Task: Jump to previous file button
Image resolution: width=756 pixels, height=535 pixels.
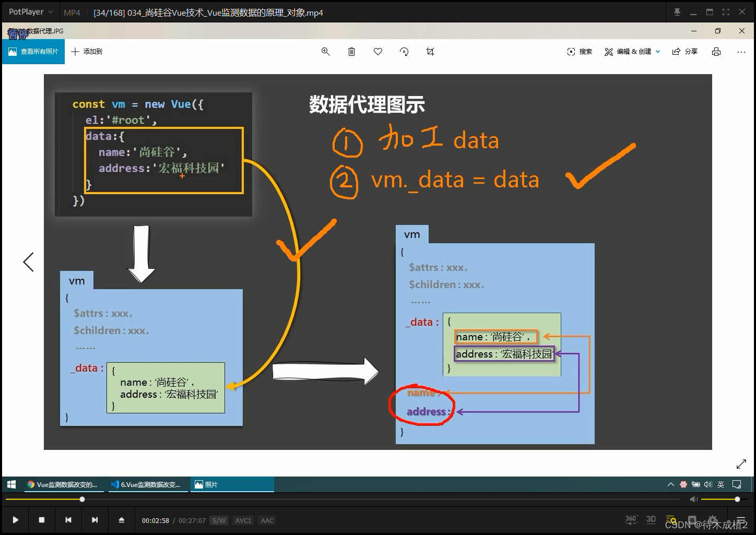Action: (68, 520)
